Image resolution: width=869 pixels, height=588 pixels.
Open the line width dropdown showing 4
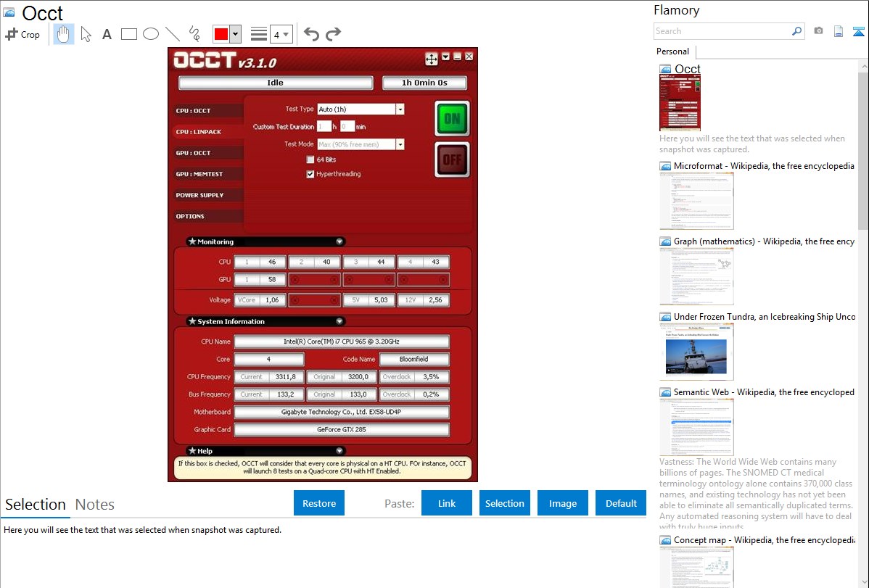281,34
